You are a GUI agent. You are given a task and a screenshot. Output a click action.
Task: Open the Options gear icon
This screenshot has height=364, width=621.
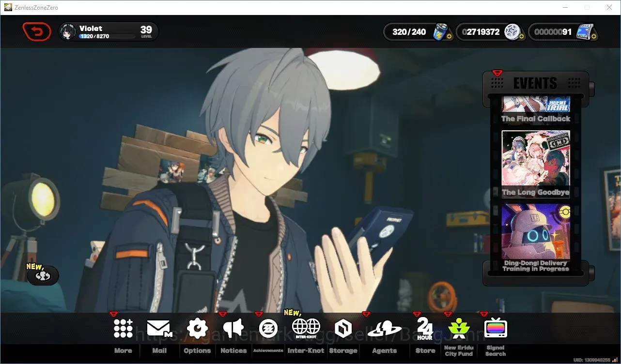pyautogui.click(x=197, y=329)
